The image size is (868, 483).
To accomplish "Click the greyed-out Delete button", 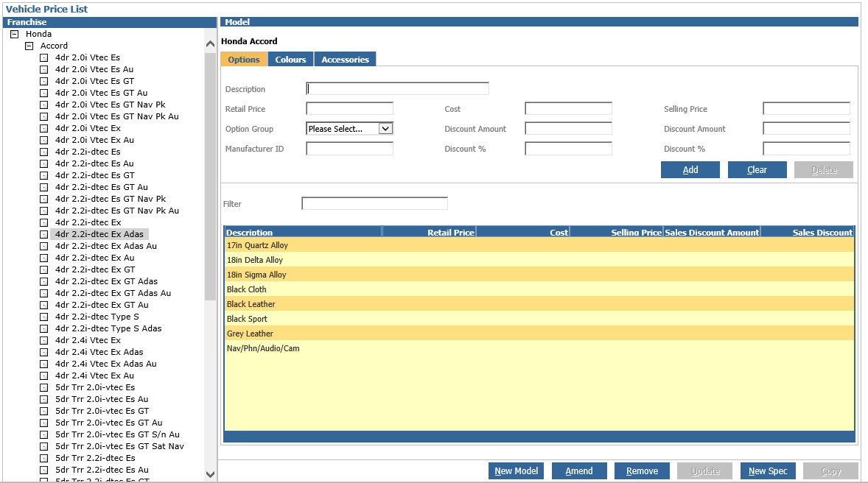I will pos(824,170).
